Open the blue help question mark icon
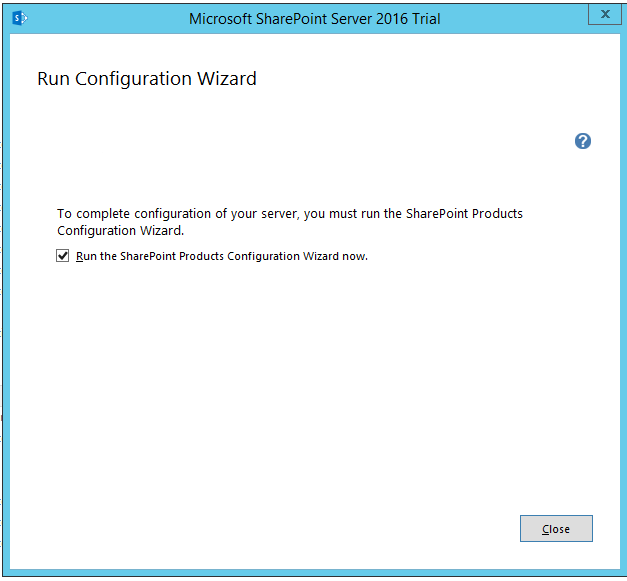 coord(583,141)
